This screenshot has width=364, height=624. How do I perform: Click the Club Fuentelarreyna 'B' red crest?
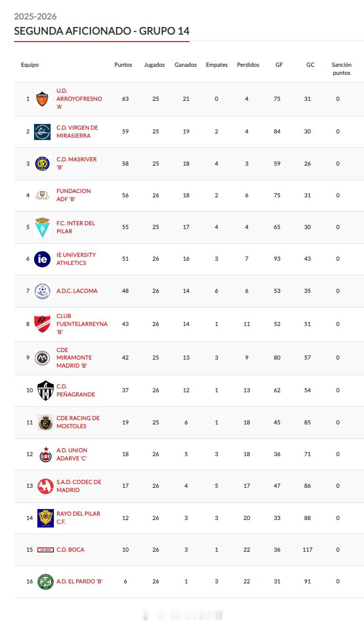(42, 324)
